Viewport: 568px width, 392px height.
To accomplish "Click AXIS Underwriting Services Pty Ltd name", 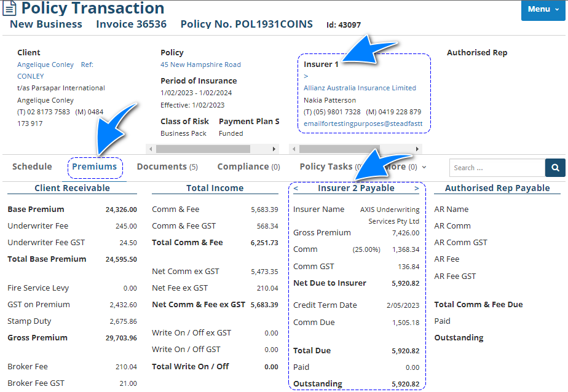I will (x=390, y=216).
